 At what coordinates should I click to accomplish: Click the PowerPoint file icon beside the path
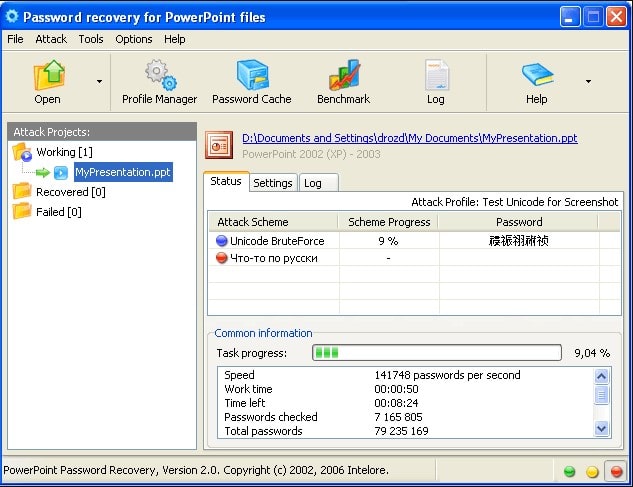tap(219, 145)
